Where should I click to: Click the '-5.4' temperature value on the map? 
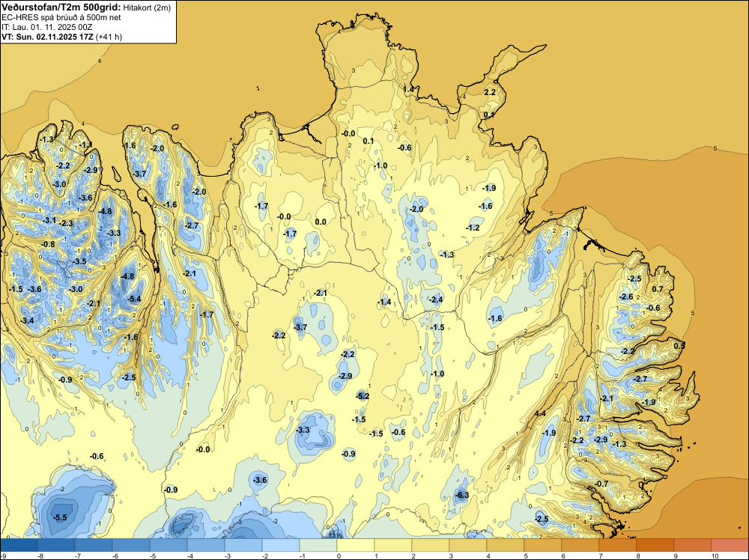pos(134,299)
